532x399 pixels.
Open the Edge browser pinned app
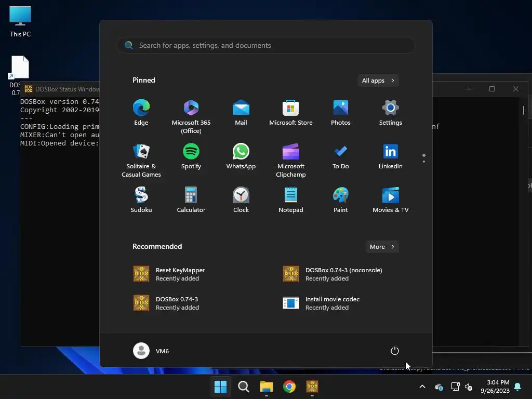[x=141, y=113]
